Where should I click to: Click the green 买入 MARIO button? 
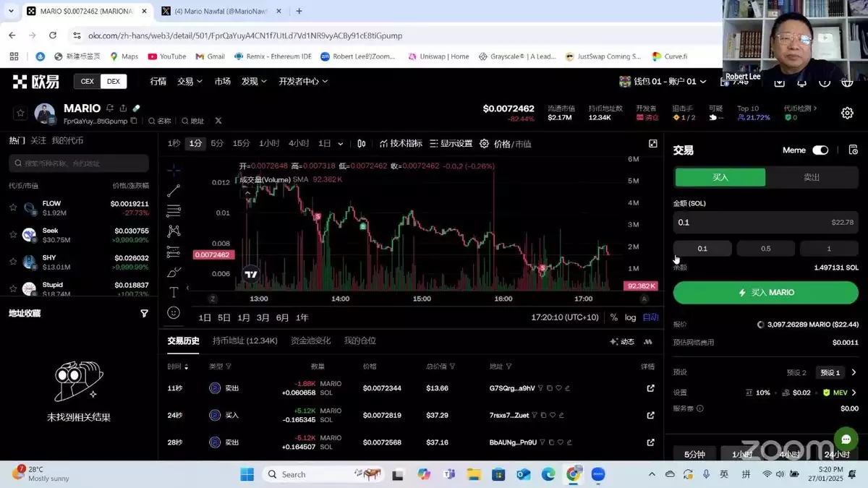click(766, 293)
